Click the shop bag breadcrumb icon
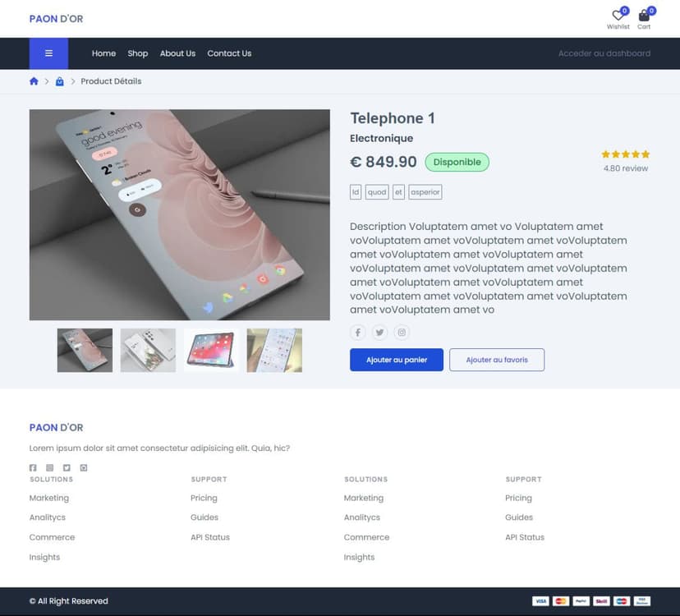The image size is (680, 616). (59, 81)
